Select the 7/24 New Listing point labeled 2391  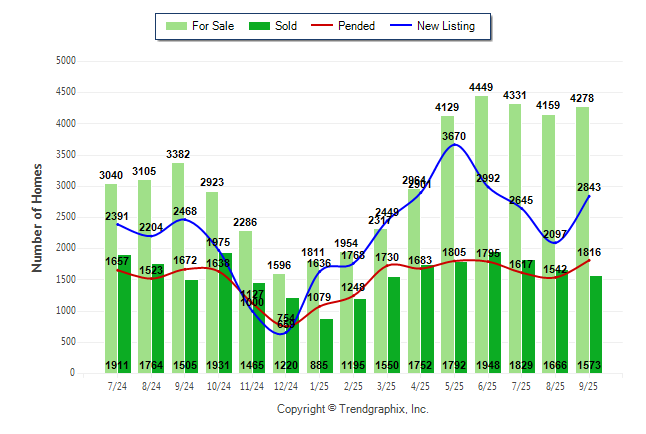click(x=118, y=224)
